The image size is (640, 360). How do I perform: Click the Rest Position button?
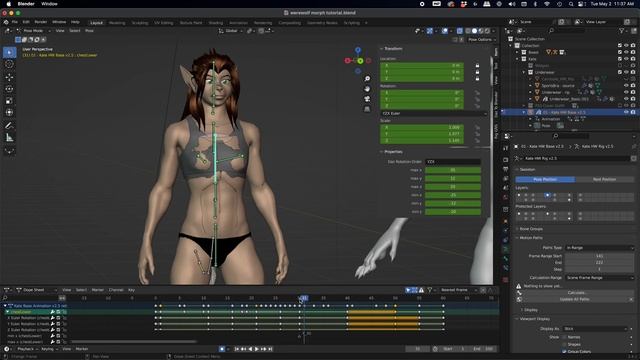(x=604, y=180)
